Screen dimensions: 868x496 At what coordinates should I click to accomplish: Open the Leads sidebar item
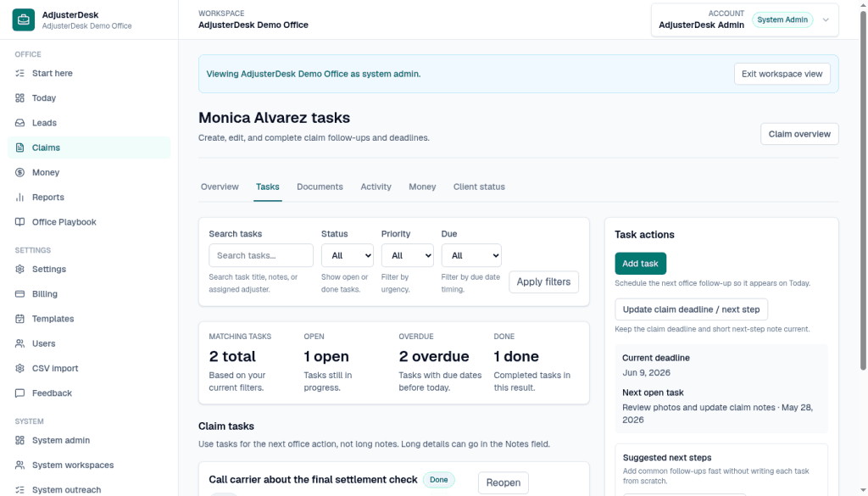[88, 123]
